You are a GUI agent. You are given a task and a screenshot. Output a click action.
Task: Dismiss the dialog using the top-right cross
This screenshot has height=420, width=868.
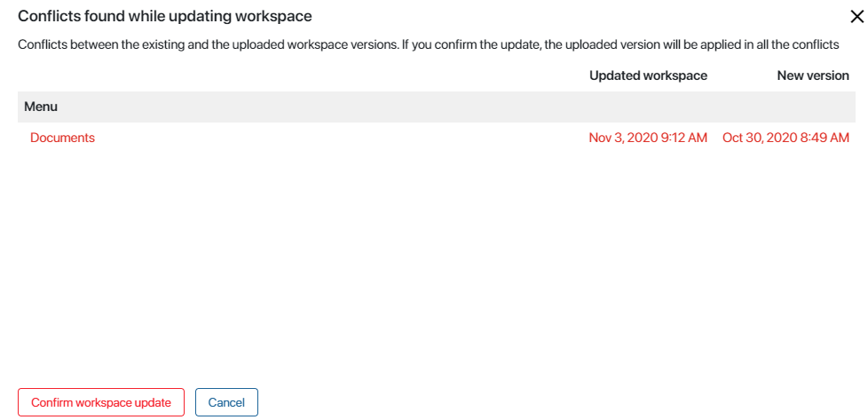(856, 17)
